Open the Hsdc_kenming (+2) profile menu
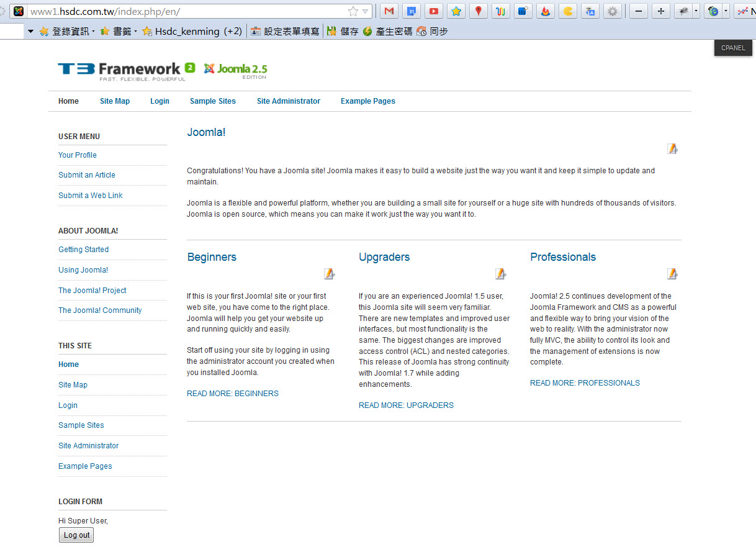This screenshot has width=756, height=552. point(192,31)
